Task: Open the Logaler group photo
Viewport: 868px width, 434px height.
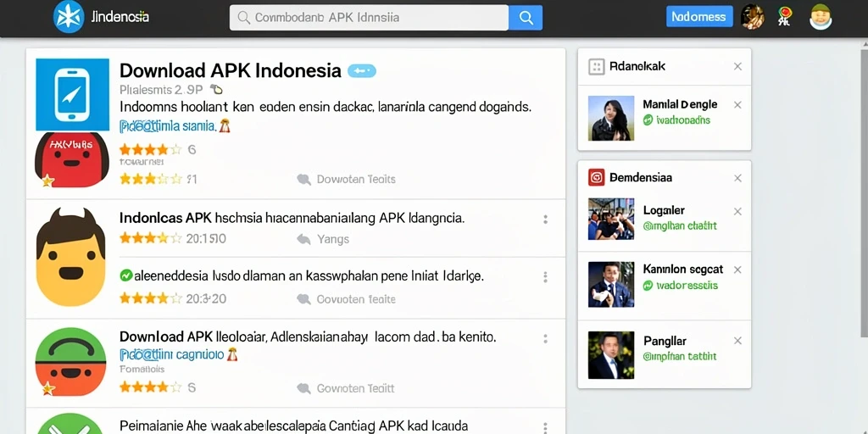Action: (x=611, y=219)
